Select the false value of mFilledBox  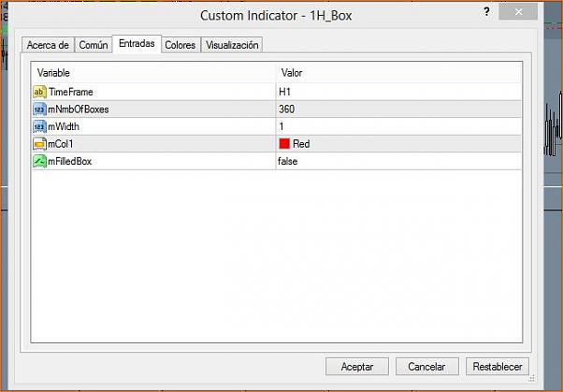click(x=288, y=161)
